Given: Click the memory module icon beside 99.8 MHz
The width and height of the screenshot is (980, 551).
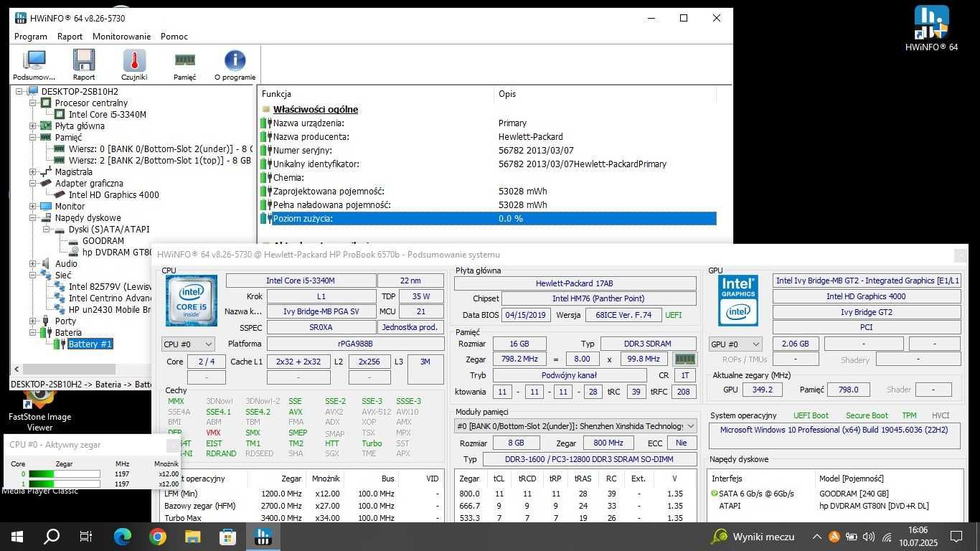Looking at the screenshot, I should [x=685, y=359].
